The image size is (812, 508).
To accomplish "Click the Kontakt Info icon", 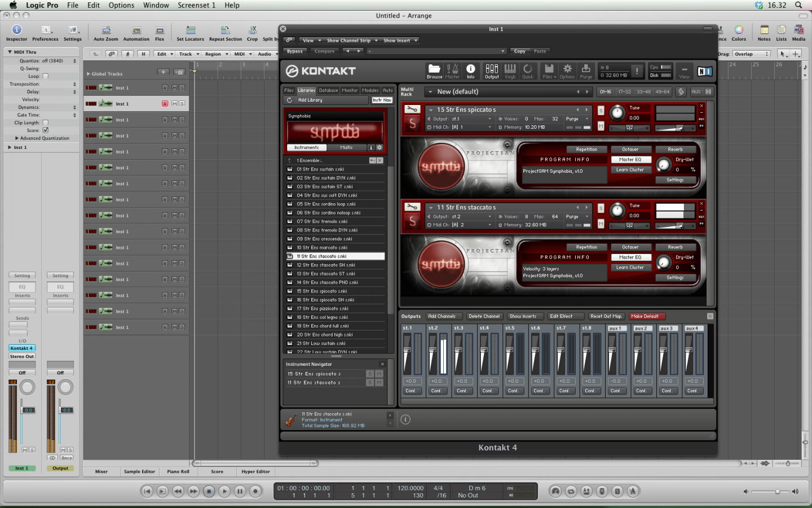I will coord(470,70).
